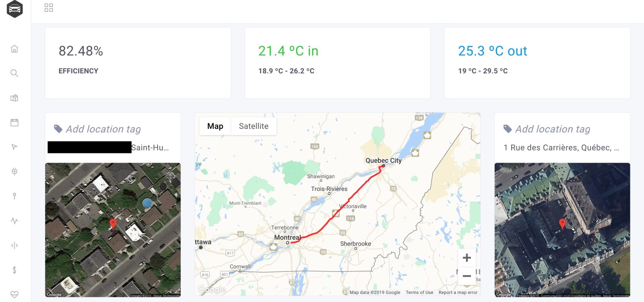
Task: Select the navigation arrow sidebar icon
Action: pos(14,147)
